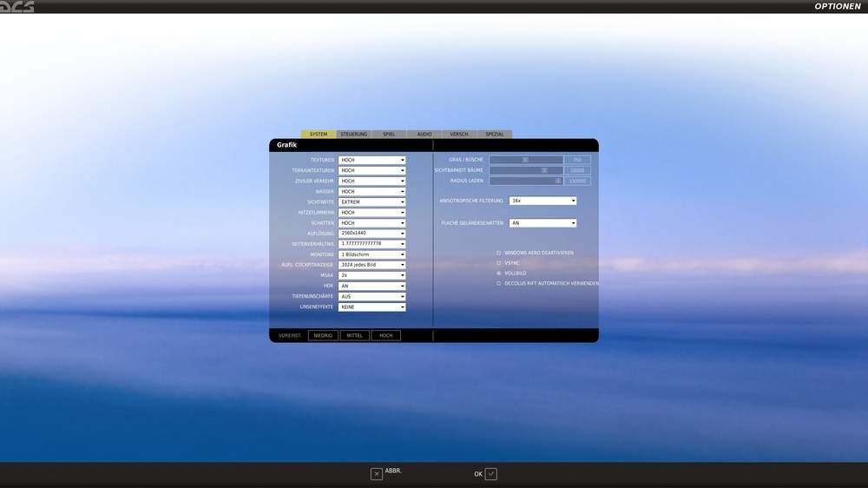
Task: Open the SPIEL tab
Action: [x=389, y=134]
